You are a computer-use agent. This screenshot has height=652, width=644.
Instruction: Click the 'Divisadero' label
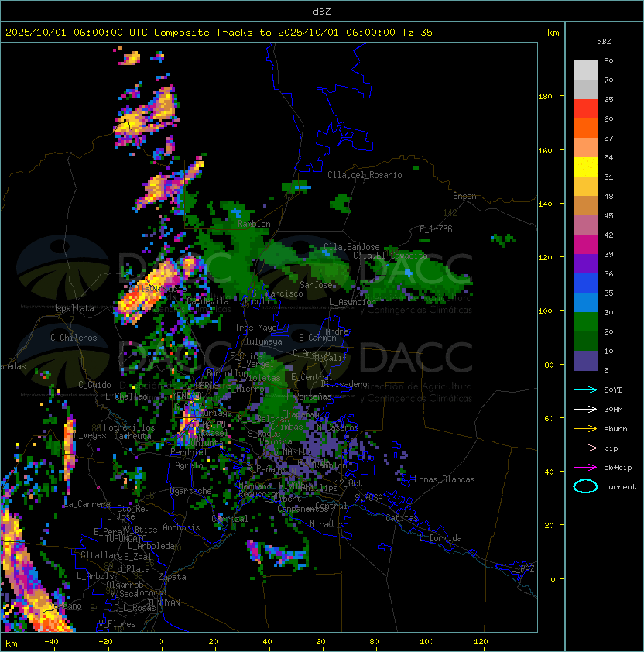pos(344,384)
